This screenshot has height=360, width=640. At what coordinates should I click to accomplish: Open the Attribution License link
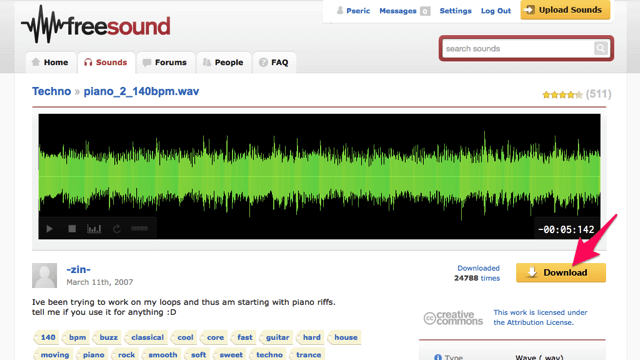[x=540, y=318]
